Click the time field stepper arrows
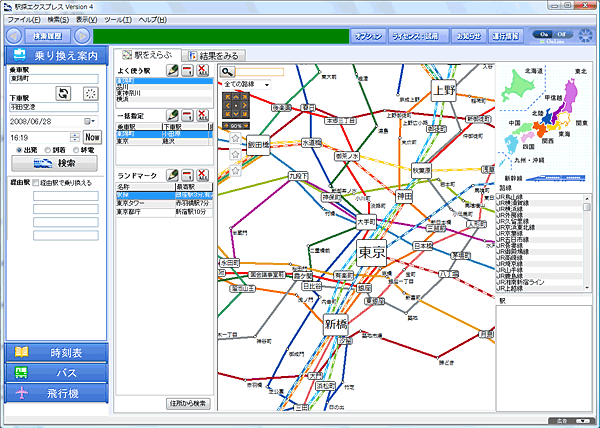The width and height of the screenshot is (600, 428). (x=75, y=137)
